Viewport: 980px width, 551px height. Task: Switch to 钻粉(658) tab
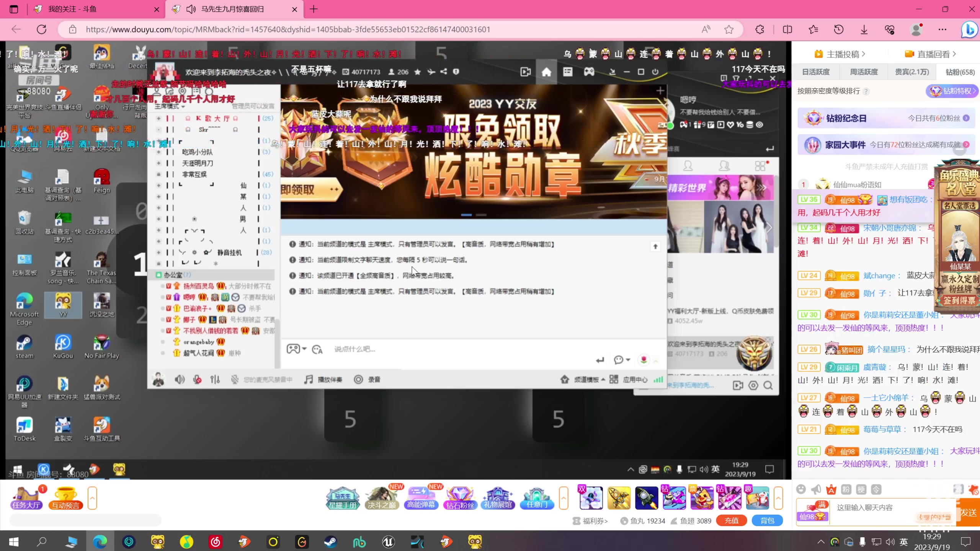pyautogui.click(x=960, y=72)
